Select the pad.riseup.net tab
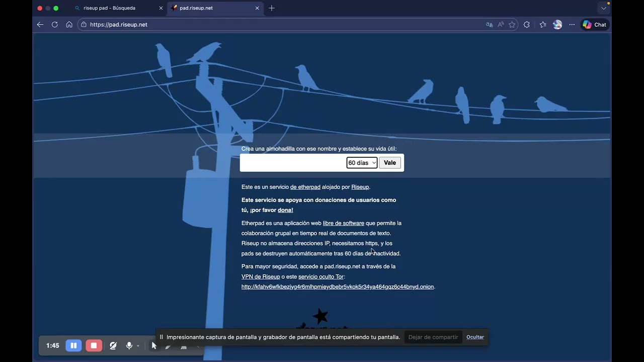Image resolution: width=644 pixels, height=362 pixels. coord(215,8)
